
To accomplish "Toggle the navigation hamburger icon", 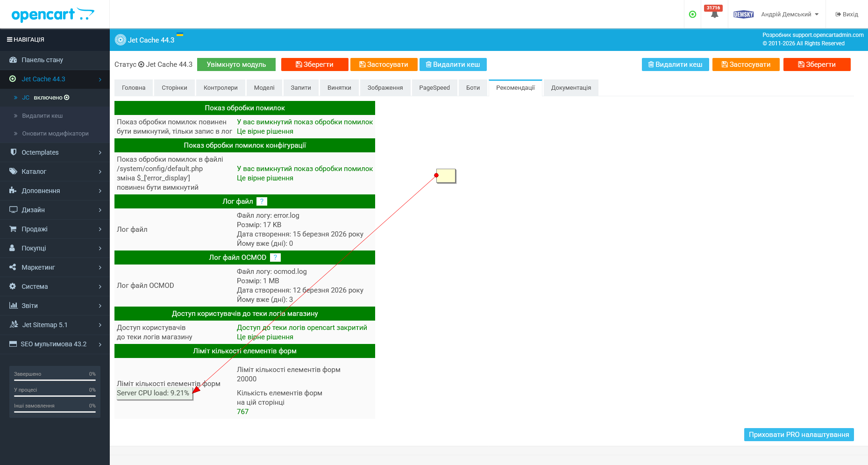I will tap(9, 40).
